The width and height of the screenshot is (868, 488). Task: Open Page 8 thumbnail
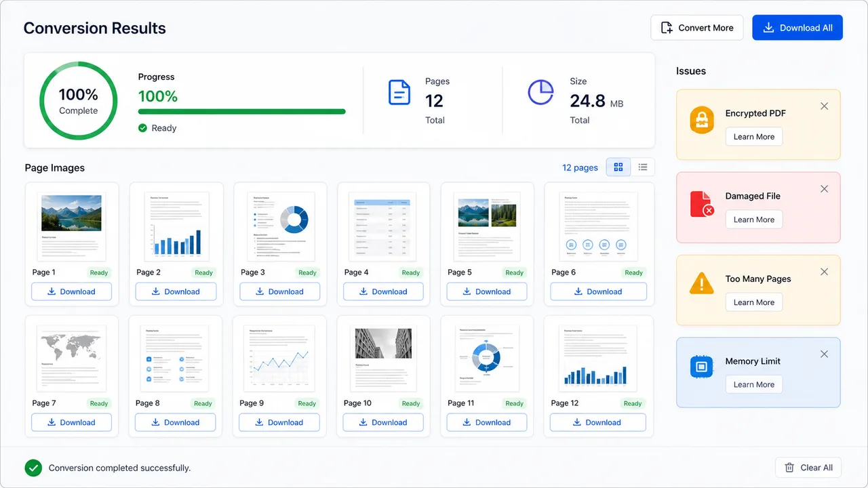click(x=175, y=357)
